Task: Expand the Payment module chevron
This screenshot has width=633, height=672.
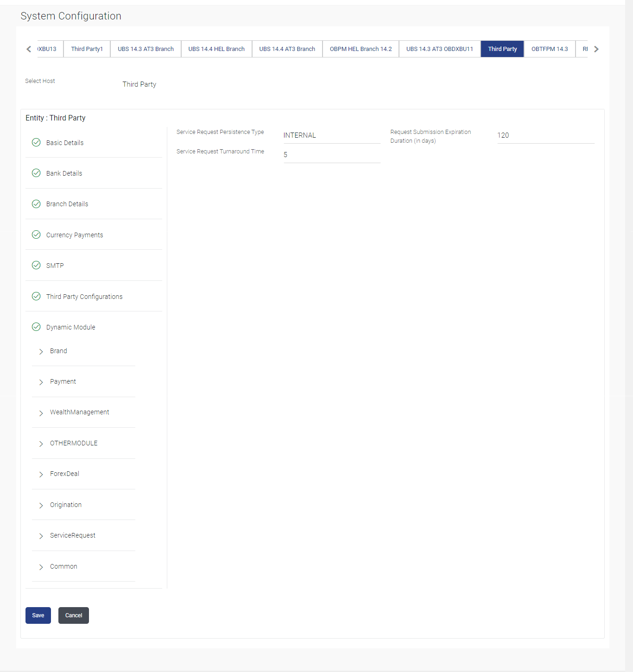Action: pyautogui.click(x=41, y=382)
